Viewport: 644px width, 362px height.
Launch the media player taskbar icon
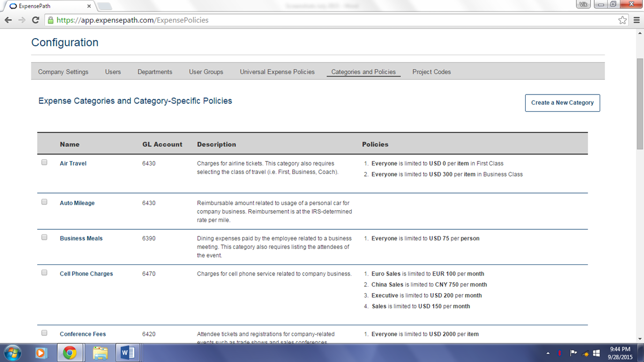41,353
